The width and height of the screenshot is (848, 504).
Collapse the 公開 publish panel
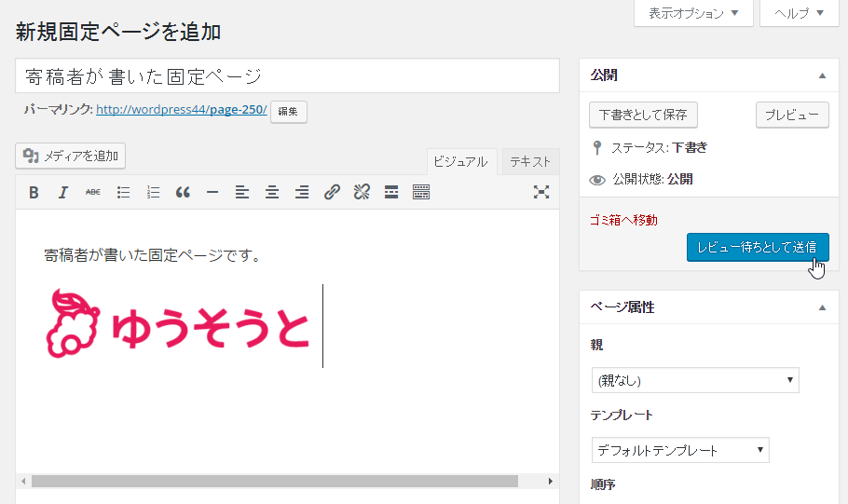tap(822, 75)
